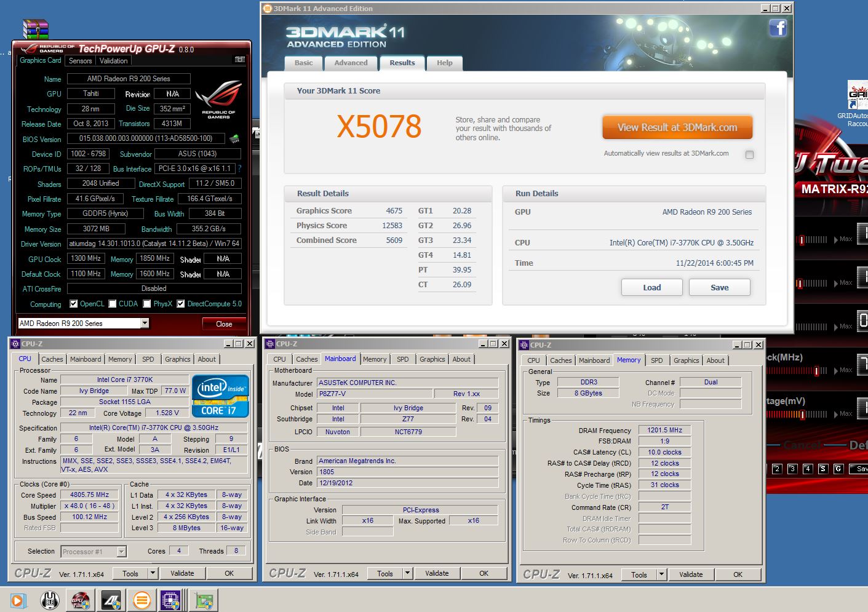Click the Physics Score value 12583

pyautogui.click(x=392, y=226)
